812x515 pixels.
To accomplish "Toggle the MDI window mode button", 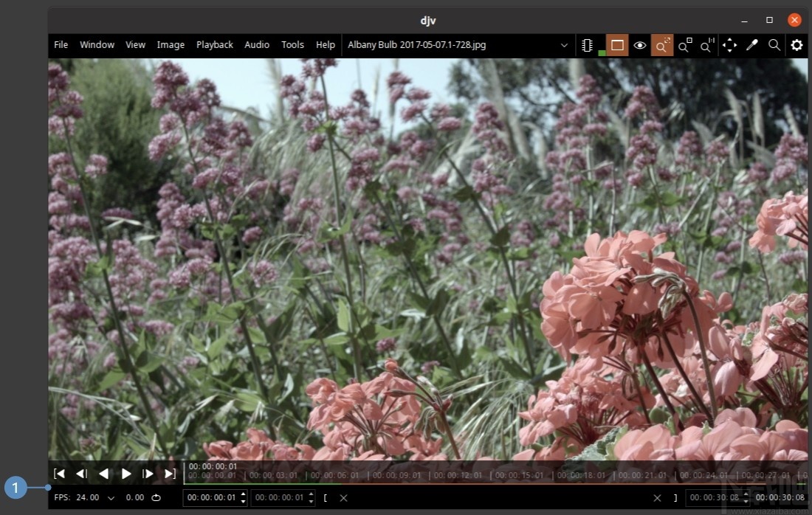I will [x=617, y=46].
